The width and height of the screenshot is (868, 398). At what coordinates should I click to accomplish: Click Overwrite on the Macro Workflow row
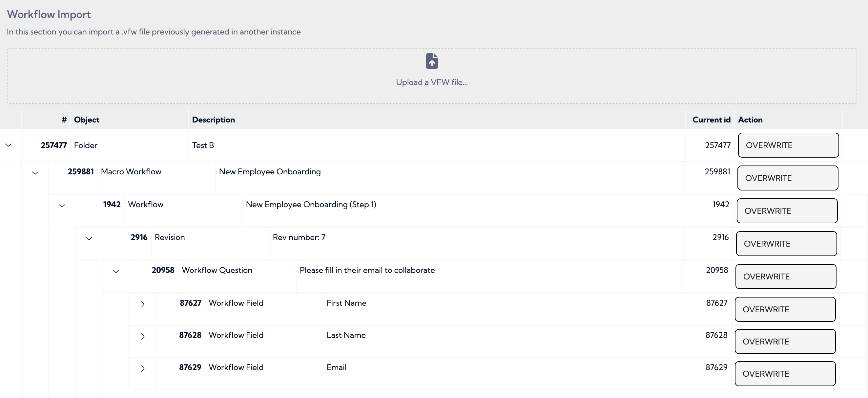pos(788,178)
